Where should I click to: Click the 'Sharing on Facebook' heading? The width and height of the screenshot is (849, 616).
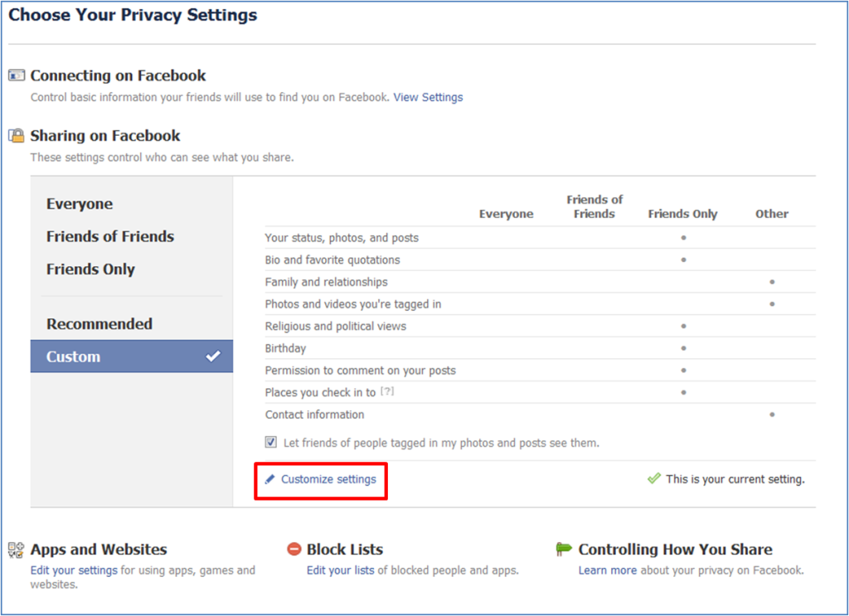(105, 136)
